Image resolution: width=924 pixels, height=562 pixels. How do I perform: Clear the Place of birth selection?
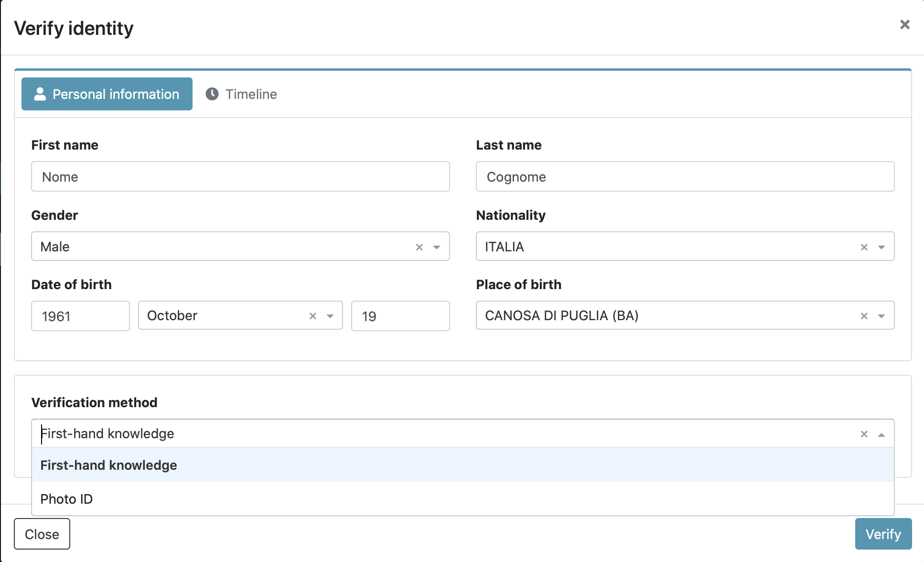(x=865, y=316)
